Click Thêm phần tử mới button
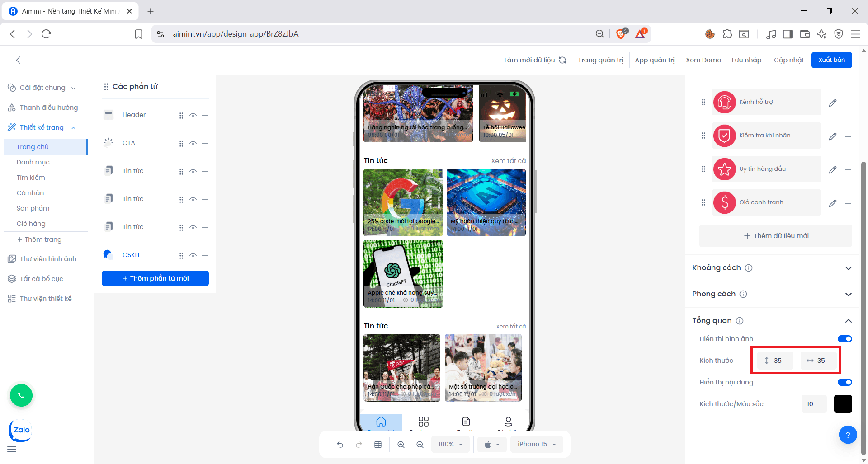Screen dimensions: 868x464 (155, 278)
